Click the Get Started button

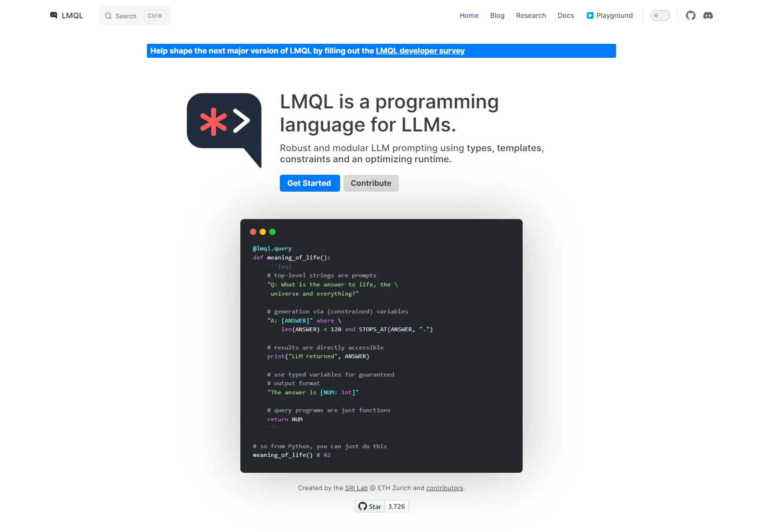[x=310, y=183]
